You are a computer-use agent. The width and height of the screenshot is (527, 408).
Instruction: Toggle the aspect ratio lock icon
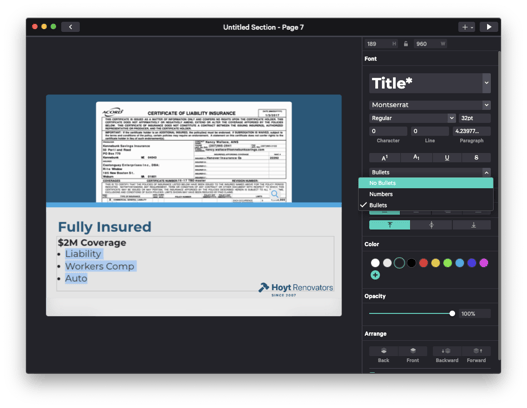click(406, 44)
